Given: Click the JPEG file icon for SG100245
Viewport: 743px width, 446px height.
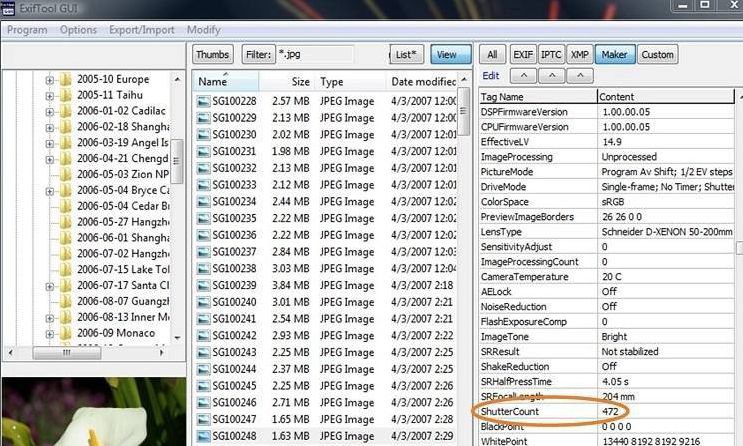Looking at the screenshot, I should pos(203,386).
